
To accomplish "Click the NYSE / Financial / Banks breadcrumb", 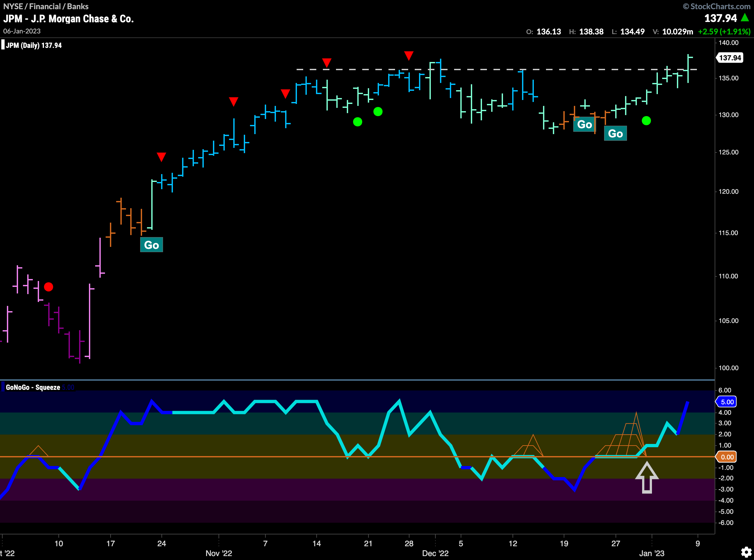I will 46,6.
